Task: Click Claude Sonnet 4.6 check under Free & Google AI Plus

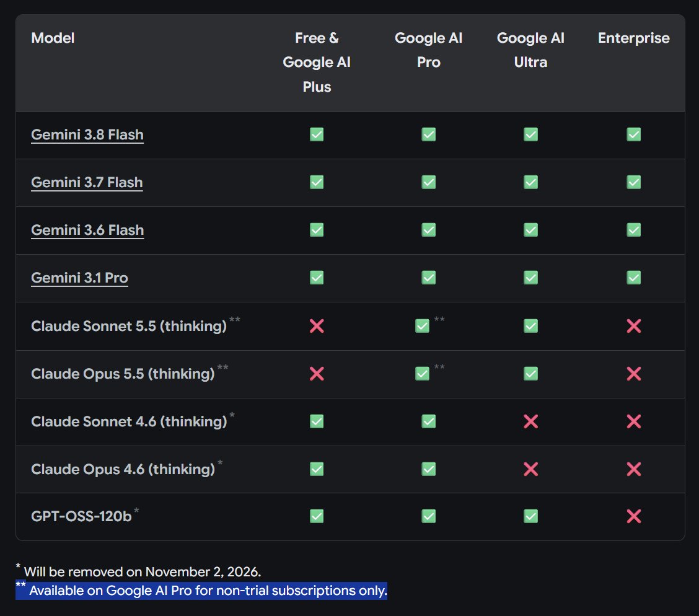Action: [x=317, y=421]
